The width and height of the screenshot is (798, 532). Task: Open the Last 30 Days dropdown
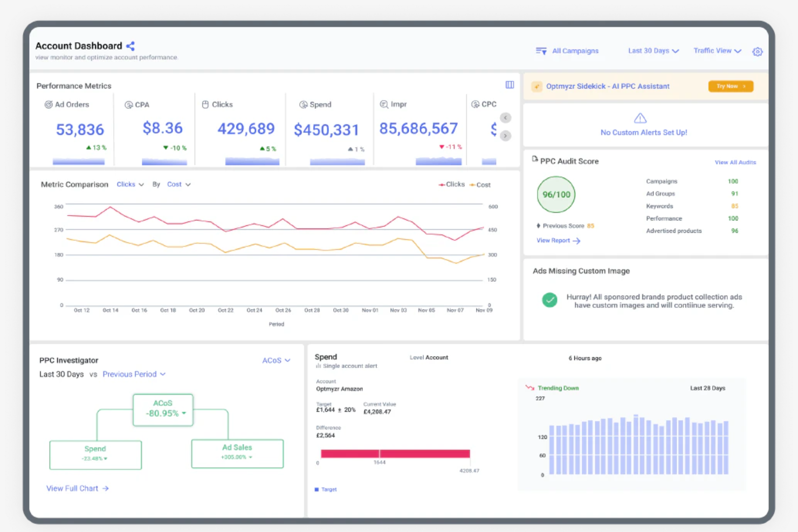coord(652,51)
